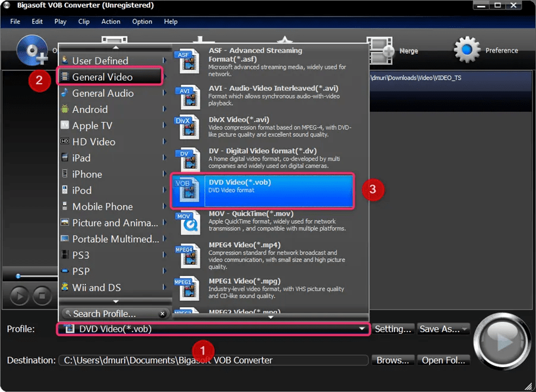The width and height of the screenshot is (536, 392).
Task: Select the DivX Video format icon
Action: click(188, 127)
